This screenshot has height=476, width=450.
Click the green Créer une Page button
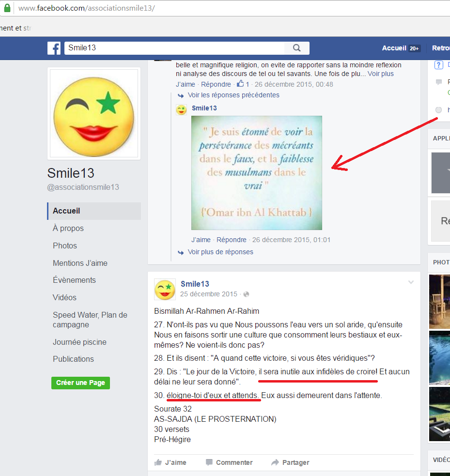click(x=80, y=383)
